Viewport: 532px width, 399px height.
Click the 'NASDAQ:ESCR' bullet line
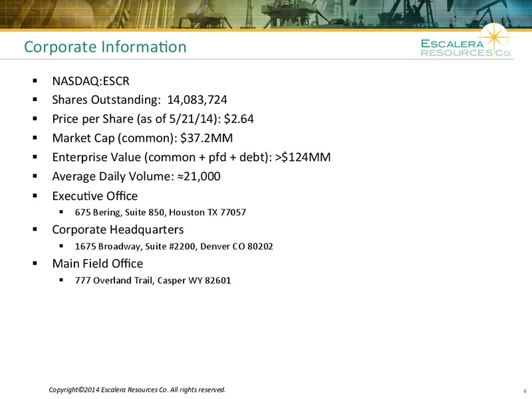tap(90, 81)
